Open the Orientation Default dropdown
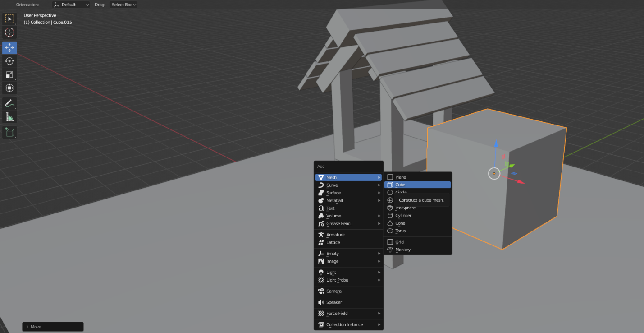644x333 pixels. (71, 5)
